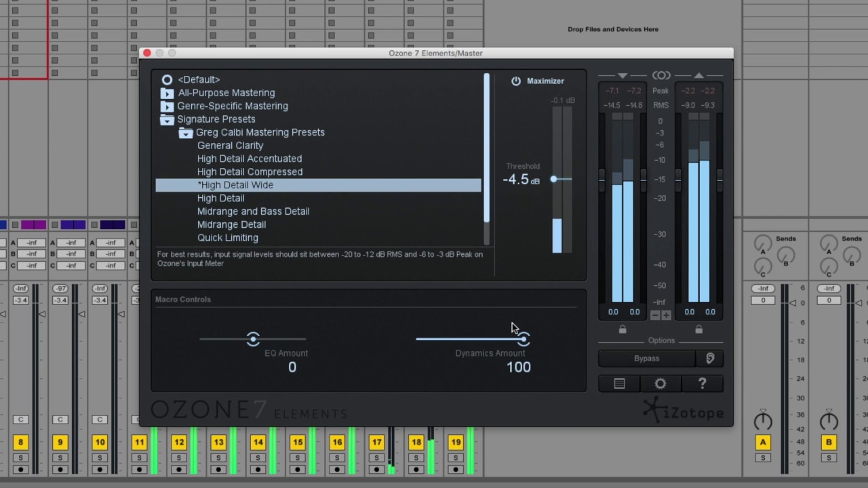Expand Genre-Specific Mastering folder
The image size is (868, 488).
tap(167, 106)
